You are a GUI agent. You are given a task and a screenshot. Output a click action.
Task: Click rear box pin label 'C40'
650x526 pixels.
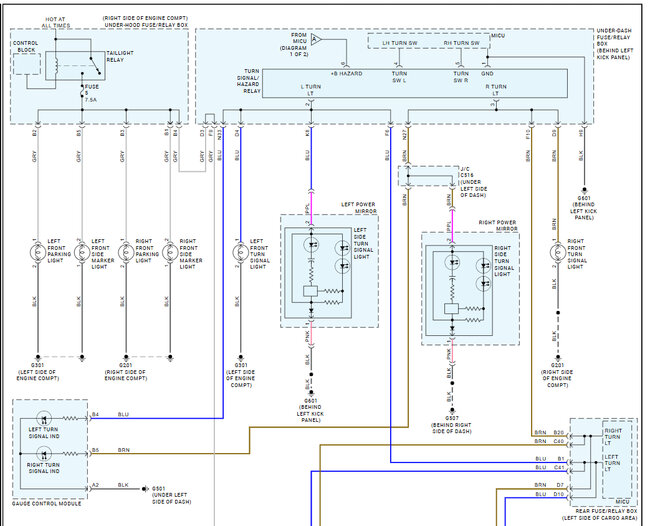coord(559,441)
